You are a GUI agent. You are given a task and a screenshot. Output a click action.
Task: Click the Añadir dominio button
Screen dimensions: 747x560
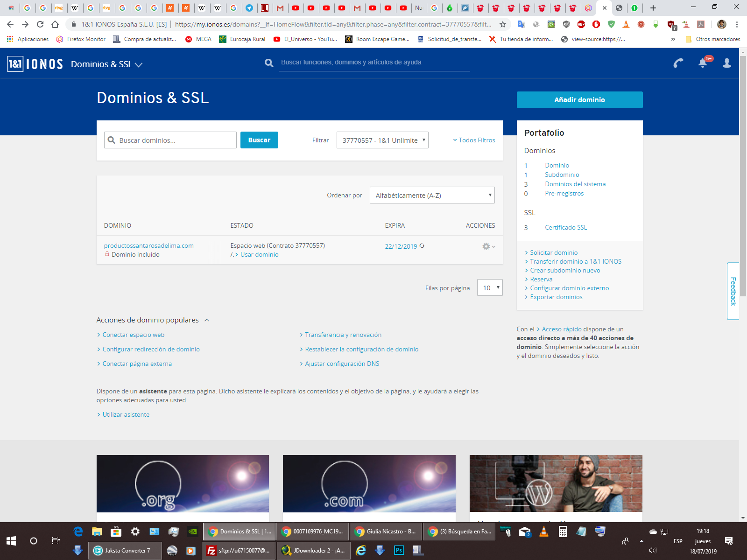(x=579, y=100)
